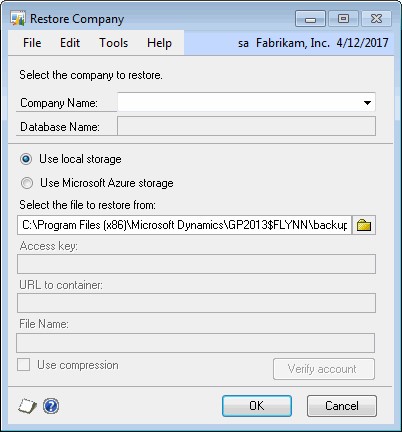Expand the Company Name dropdown list
The height and width of the screenshot is (432, 402).
367,103
